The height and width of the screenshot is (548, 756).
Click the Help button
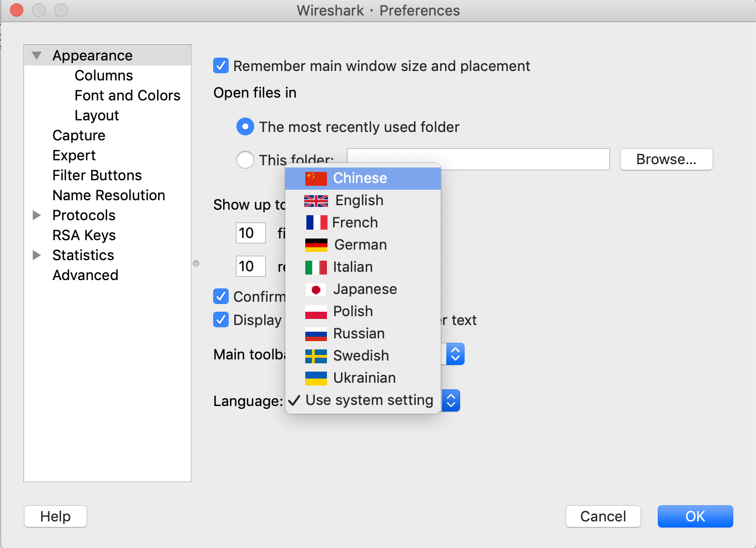[x=56, y=516]
